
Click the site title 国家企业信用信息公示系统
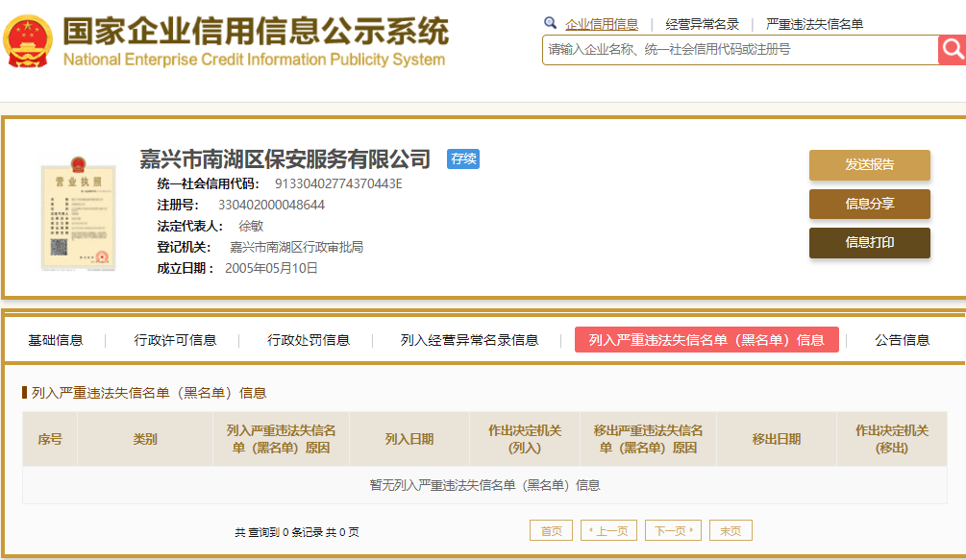[256, 31]
